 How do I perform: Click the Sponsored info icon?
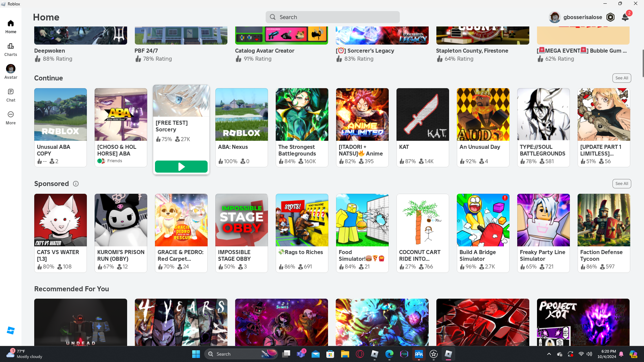pyautogui.click(x=76, y=184)
